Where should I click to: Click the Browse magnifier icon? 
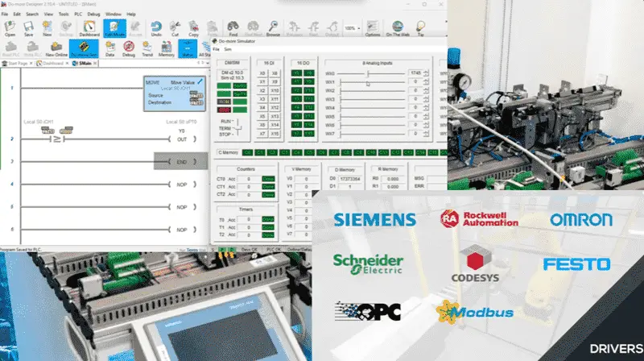pos(273,28)
